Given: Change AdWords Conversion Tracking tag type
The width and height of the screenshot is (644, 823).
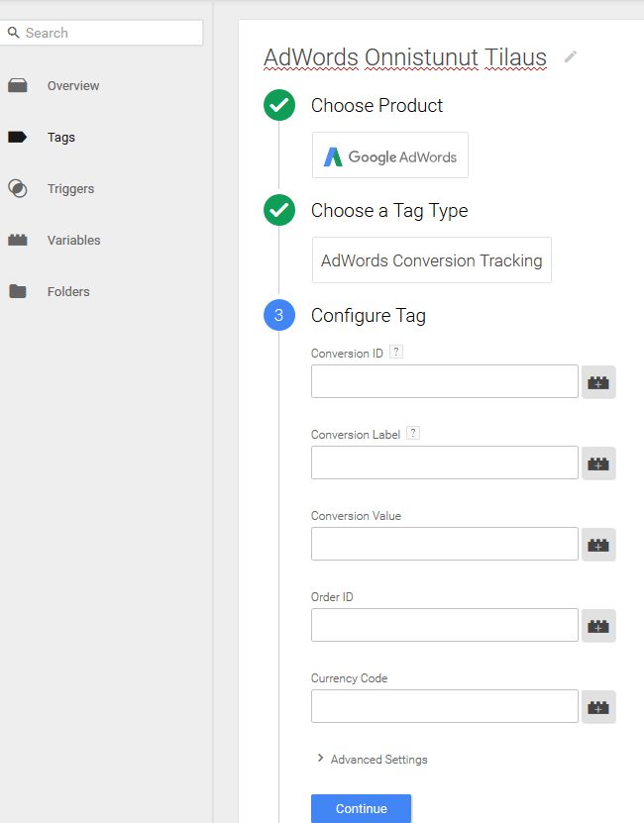Looking at the screenshot, I should coord(432,259).
